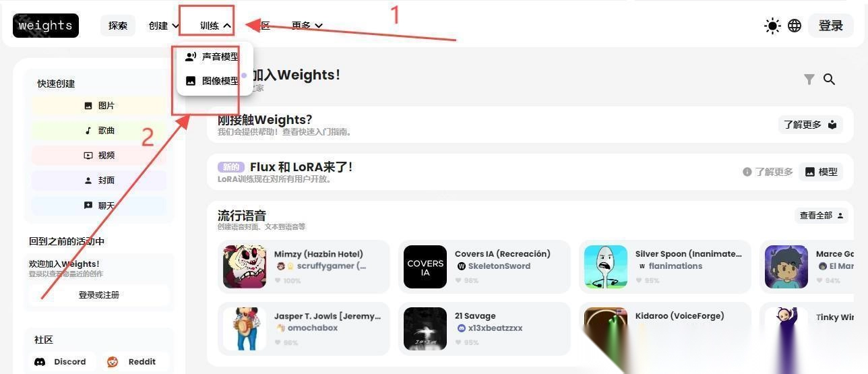Open the 探索 tab
Screen dimensions: 868x374
[x=118, y=26]
